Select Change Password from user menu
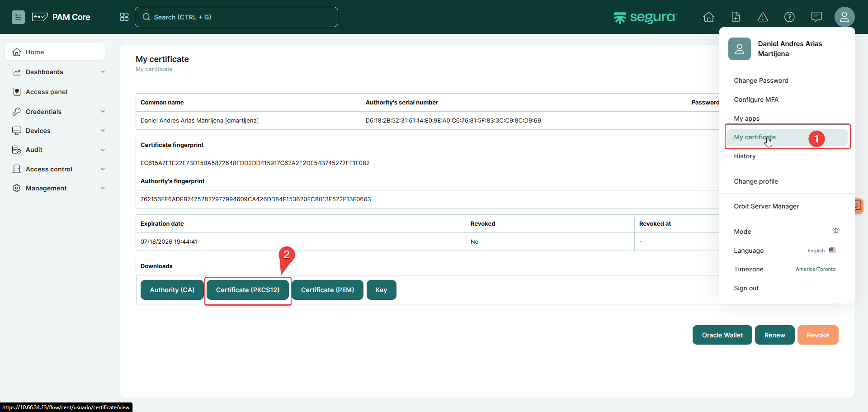The height and width of the screenshot is (412, 868). point(761,81)
